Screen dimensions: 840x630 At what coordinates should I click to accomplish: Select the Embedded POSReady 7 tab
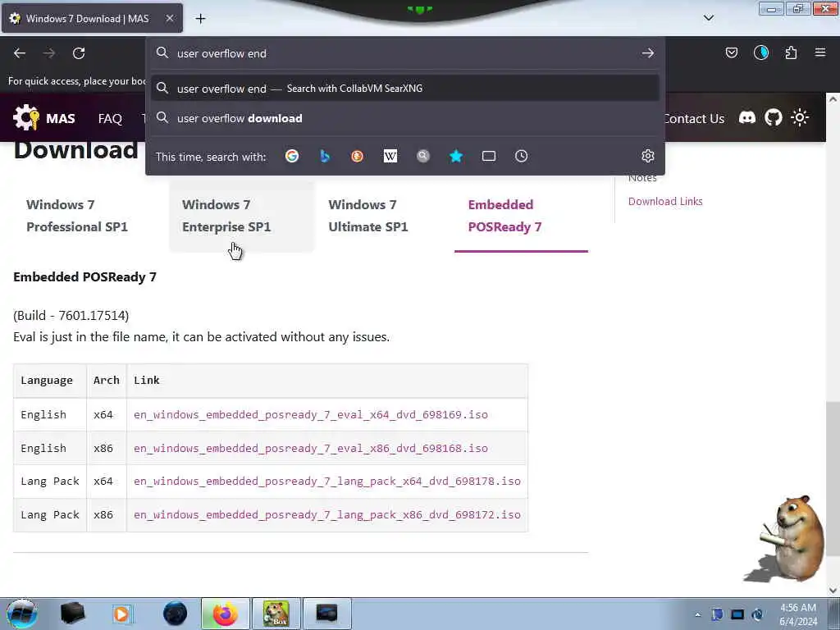point(521,216)
